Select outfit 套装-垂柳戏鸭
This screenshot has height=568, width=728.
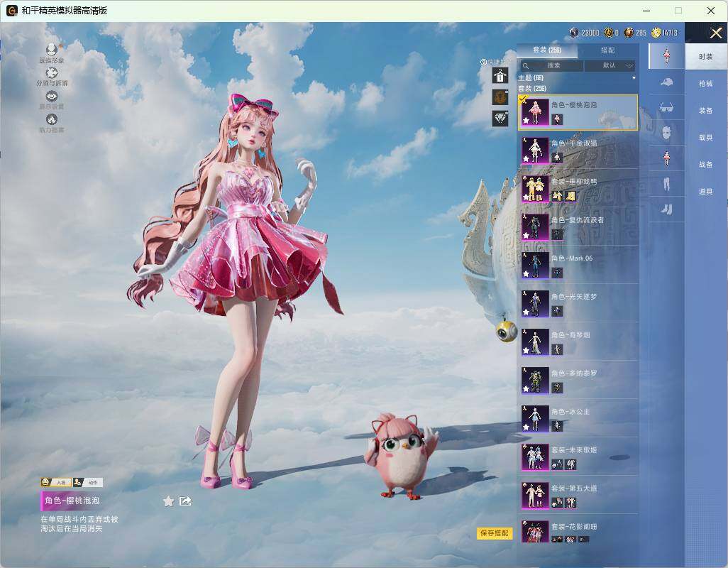tap(578, 189)
